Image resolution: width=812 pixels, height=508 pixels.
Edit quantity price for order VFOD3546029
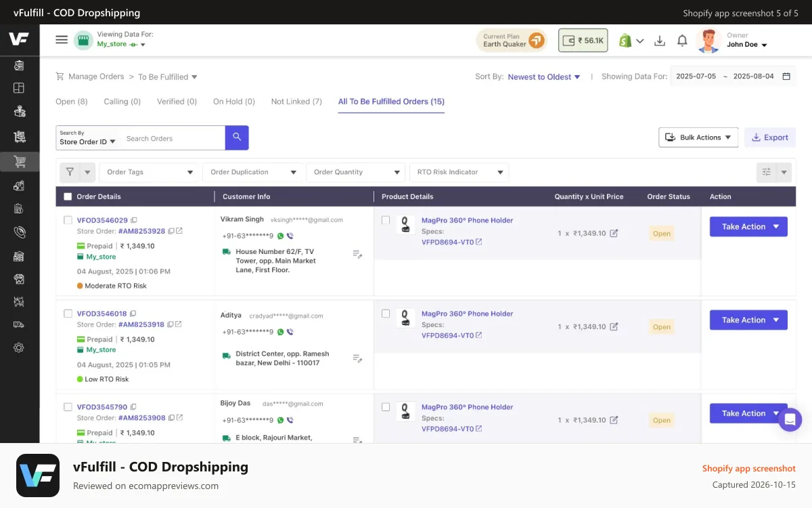click(614, 233)
